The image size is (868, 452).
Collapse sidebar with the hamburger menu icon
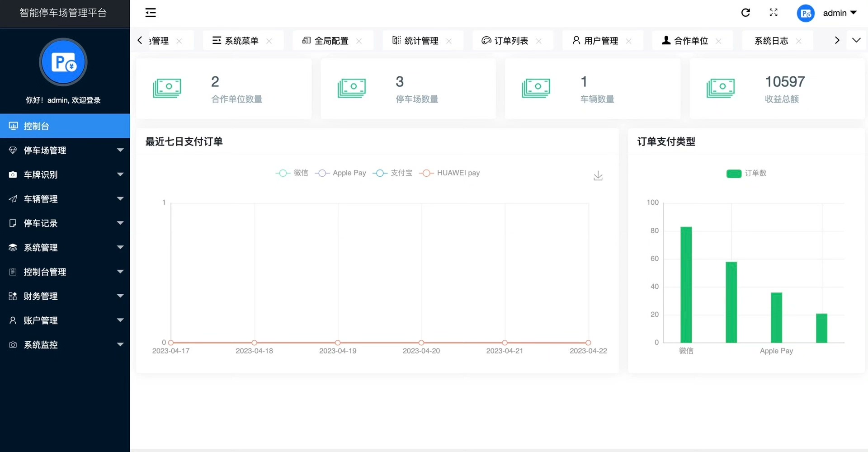coord(151,13)
